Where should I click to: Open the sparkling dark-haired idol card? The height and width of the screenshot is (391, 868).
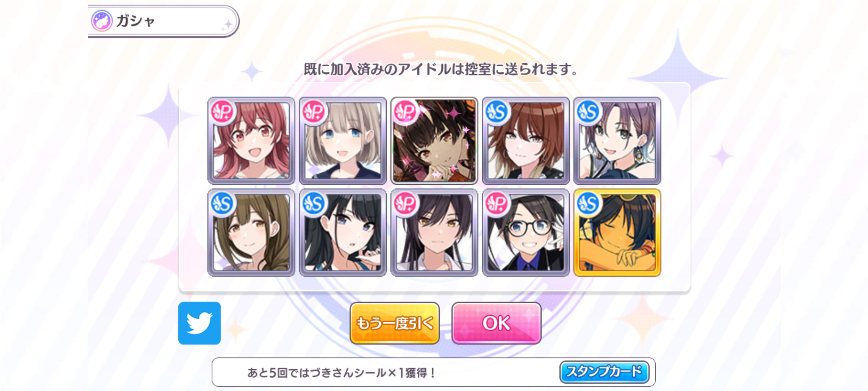(x=434, y=140)
